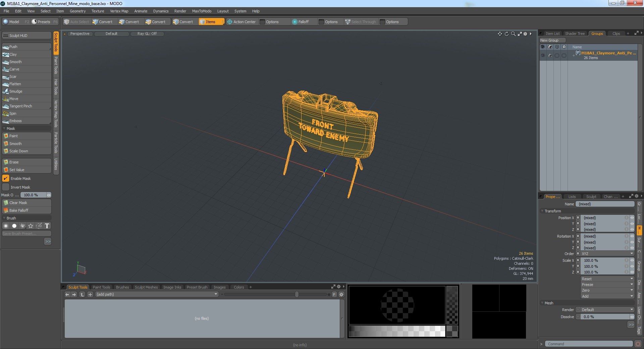Click the Action Center toolbar icon

pos(230,22)
